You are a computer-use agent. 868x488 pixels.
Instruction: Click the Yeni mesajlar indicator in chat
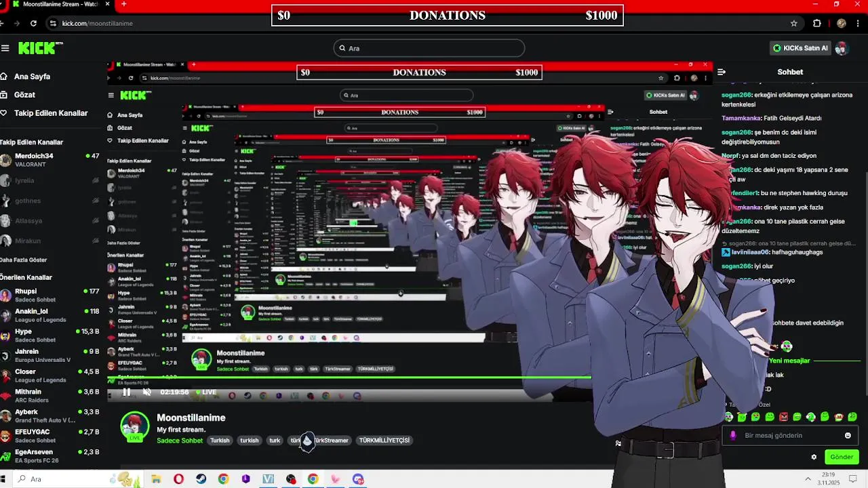pyautogui.click(x=789, y=361)
